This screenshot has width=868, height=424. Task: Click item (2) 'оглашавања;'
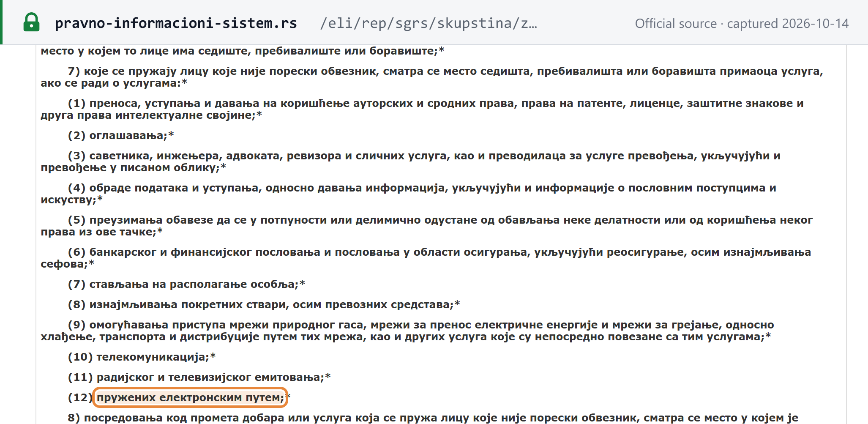[121, 135]
